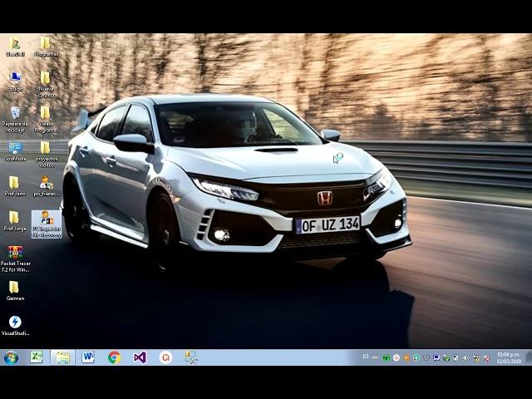Viewport: 532px width, 399px height.
Task: Open the Programas folder on desktop
Action: (x=46, y=47)
